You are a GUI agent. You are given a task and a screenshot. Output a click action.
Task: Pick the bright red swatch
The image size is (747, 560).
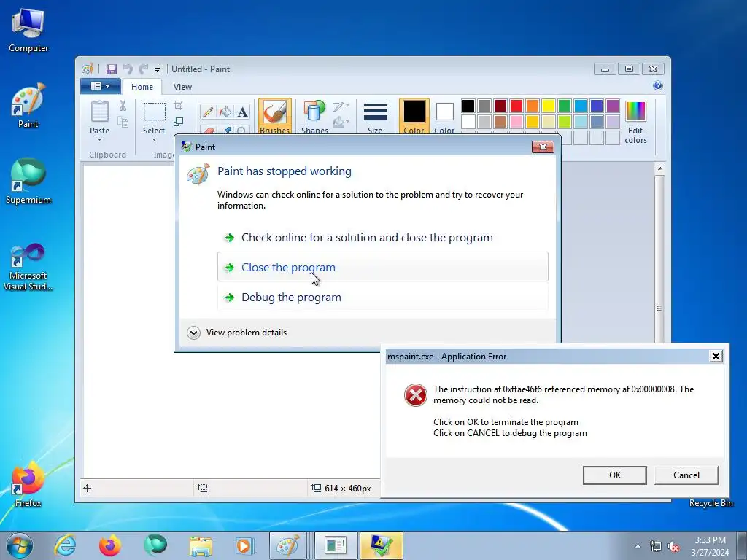pos(516,106)
